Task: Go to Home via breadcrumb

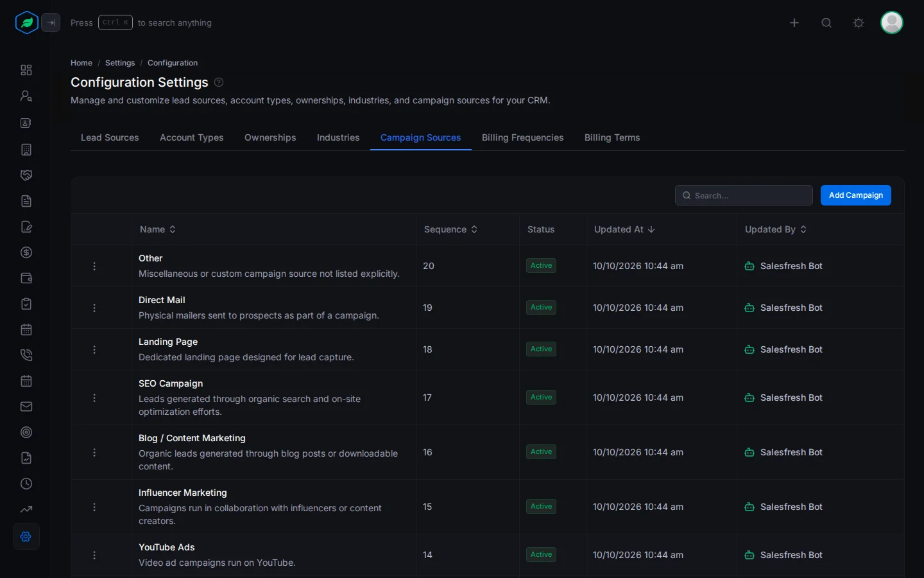Action: [x=81, y=63]
